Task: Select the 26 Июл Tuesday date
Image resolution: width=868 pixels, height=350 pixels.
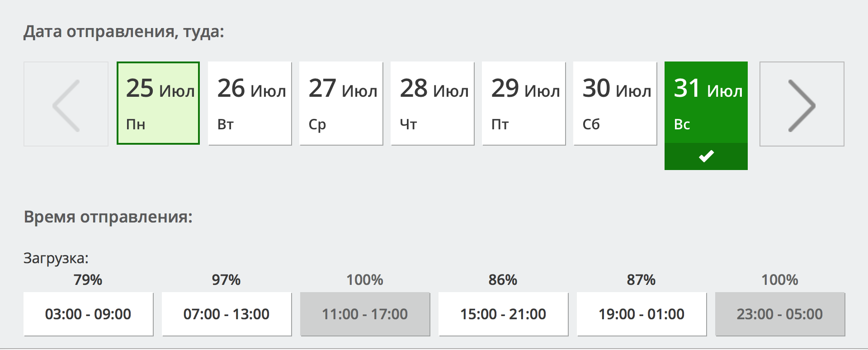Action: click(250, 104)
